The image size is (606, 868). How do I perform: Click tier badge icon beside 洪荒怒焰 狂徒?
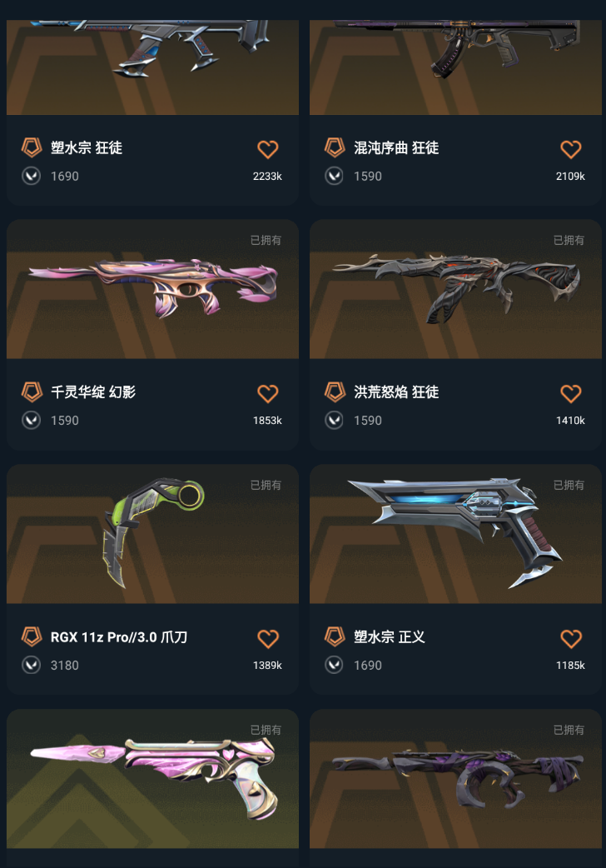tap(335, 392)
